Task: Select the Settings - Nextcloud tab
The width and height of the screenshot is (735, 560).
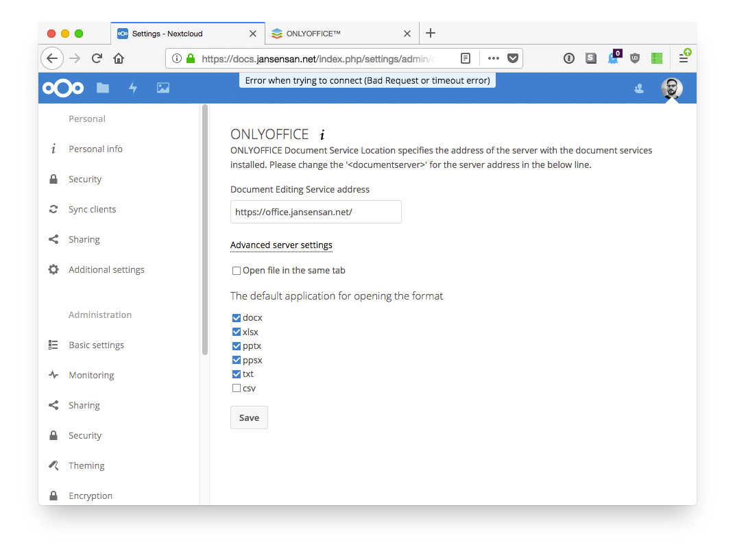Action: click(187, 34)
